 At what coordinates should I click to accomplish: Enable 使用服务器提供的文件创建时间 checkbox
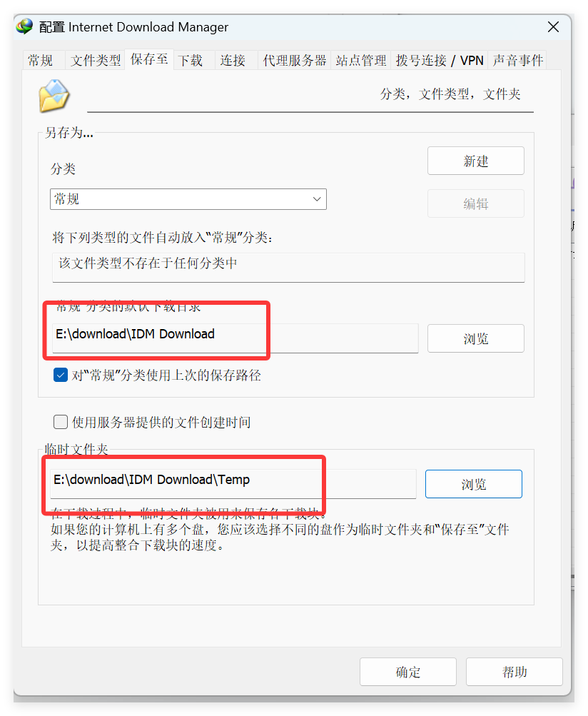(x=61, y=421)
